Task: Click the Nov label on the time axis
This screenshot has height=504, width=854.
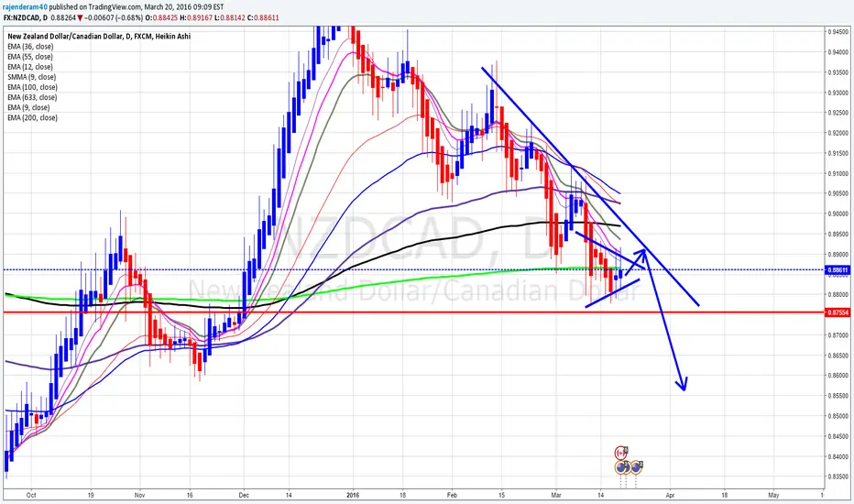Action: pyautogui.click(x=139, y=495)
